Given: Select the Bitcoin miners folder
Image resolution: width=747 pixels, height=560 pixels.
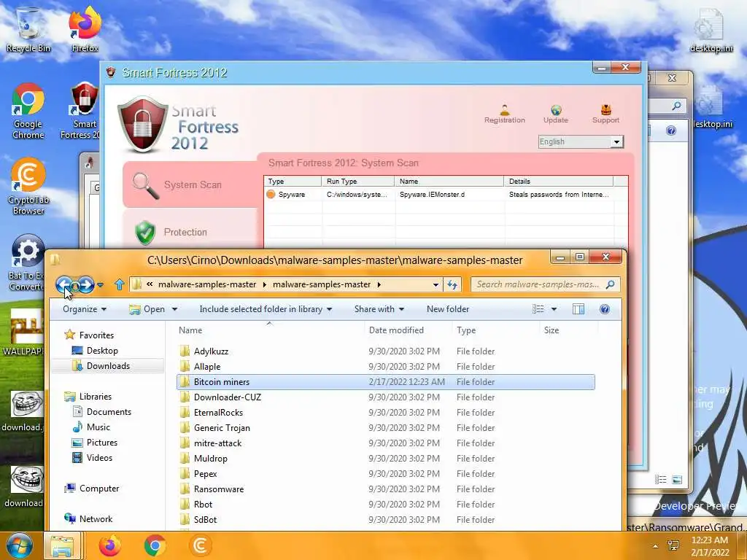Looking at the screenshot, I should coord(386,382).
